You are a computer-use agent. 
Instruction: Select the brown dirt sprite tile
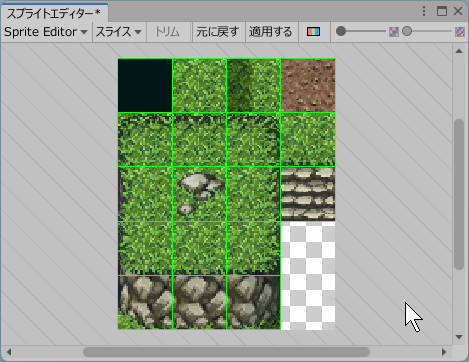click(308, 85)
